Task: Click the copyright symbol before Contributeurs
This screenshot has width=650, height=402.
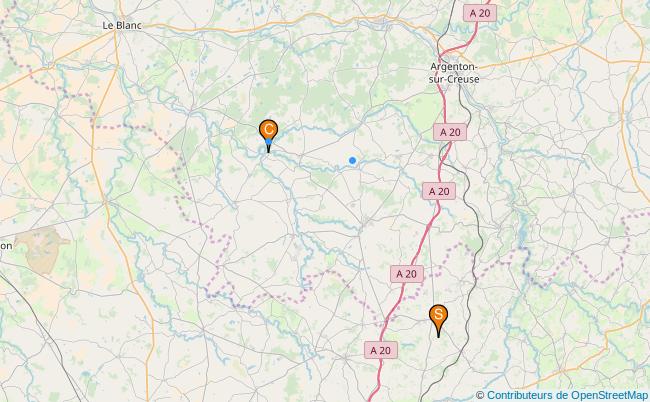Action: (480, 395)
